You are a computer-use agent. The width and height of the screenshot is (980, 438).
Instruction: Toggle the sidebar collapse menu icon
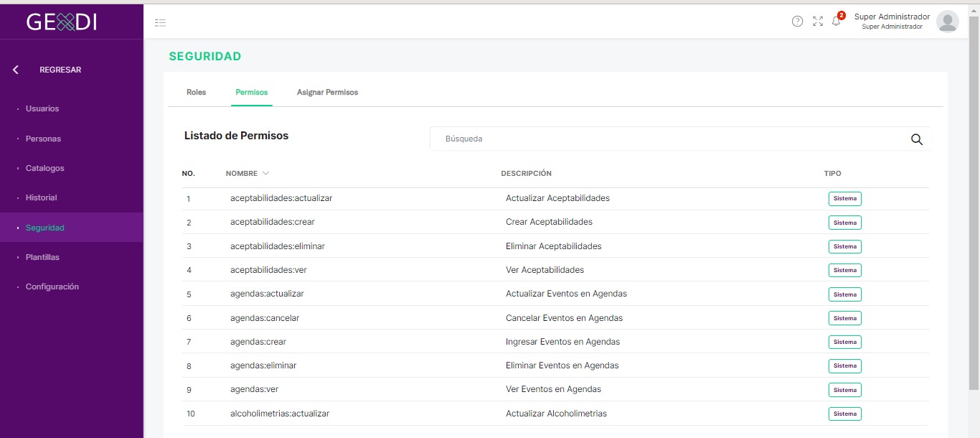[x=161, y=23]
